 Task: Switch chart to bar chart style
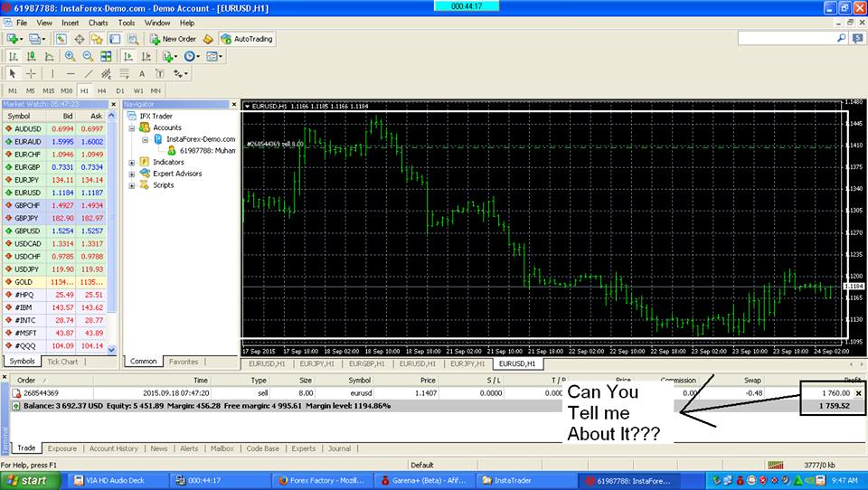coord(14,56)
